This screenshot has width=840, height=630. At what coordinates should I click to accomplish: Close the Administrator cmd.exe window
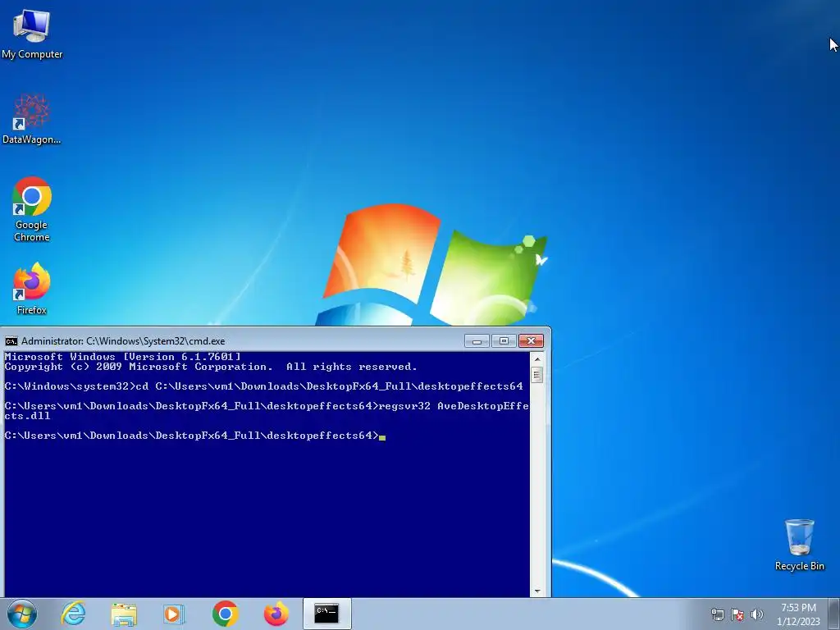531,340
